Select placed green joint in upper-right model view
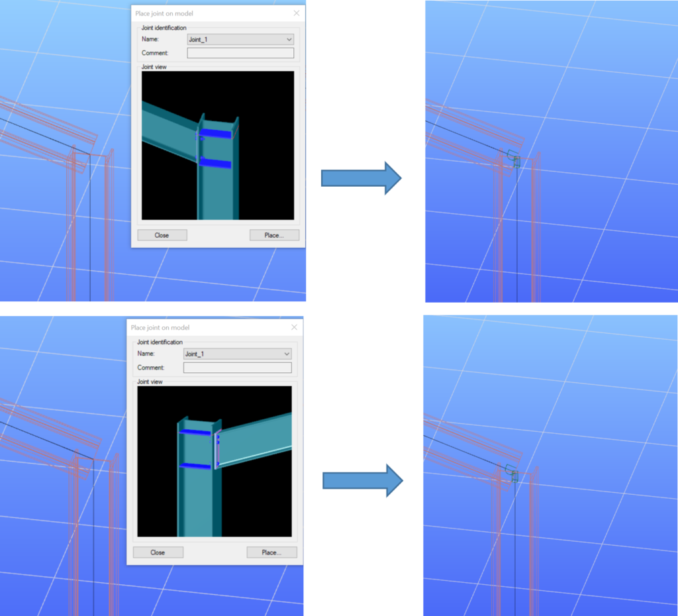The height and width of the screenshot is (616, 678). pos(514,158)
